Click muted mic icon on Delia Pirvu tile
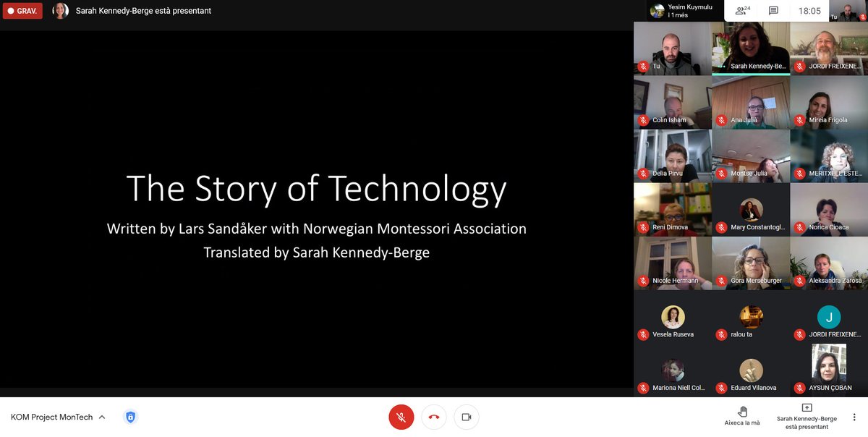 (x=643, y=174)
